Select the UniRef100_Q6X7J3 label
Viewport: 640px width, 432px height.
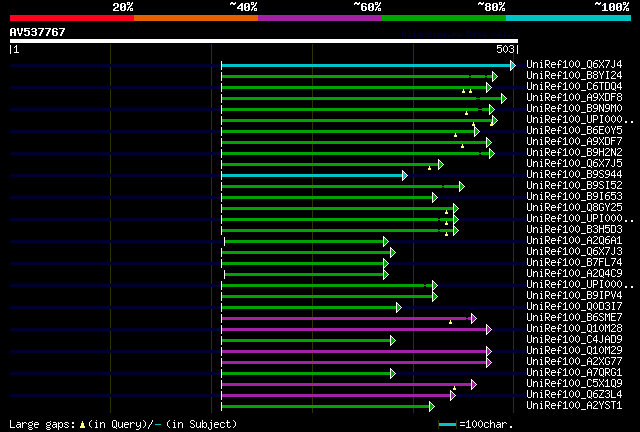tap(574, 252)
